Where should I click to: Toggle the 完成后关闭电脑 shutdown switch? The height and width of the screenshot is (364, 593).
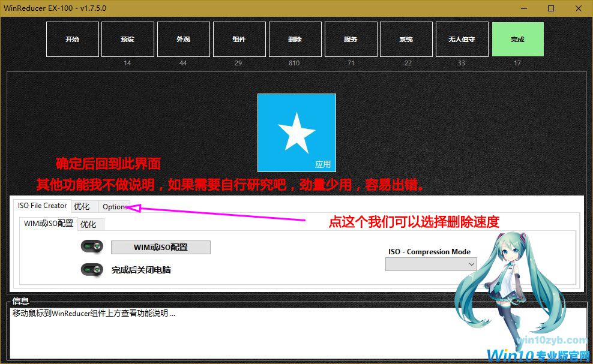coord(92,270)
